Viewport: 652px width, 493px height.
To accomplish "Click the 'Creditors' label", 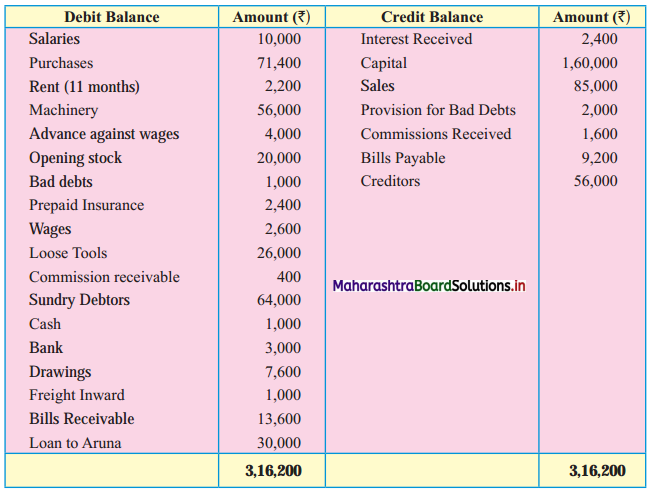I will click(x=390, y=181).
